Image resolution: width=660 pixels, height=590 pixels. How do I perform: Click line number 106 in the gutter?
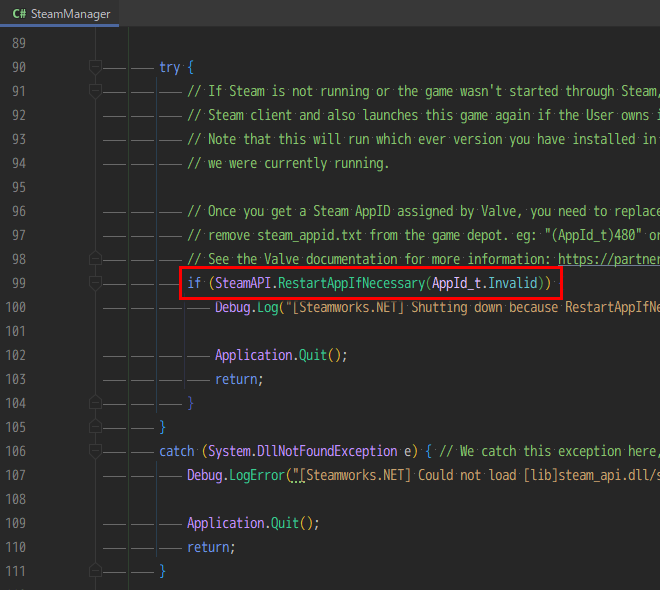(16, 451)
